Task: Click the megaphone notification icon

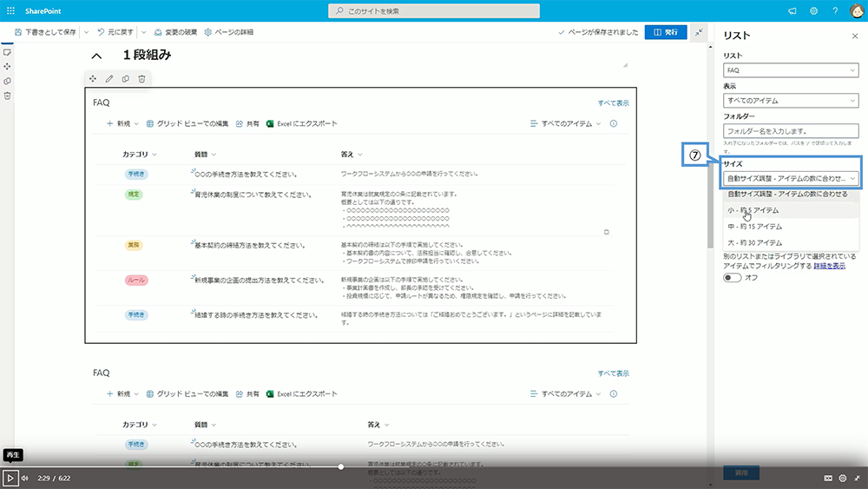Action: pyautogui.click(x=792, y=11)
